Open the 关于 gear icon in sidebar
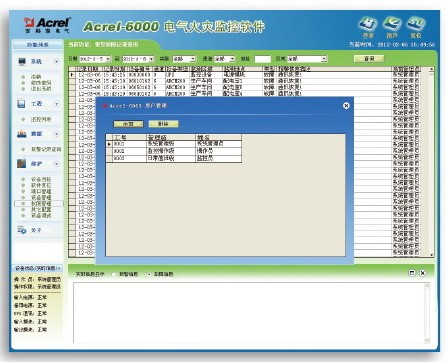 [x=22, y=230]
